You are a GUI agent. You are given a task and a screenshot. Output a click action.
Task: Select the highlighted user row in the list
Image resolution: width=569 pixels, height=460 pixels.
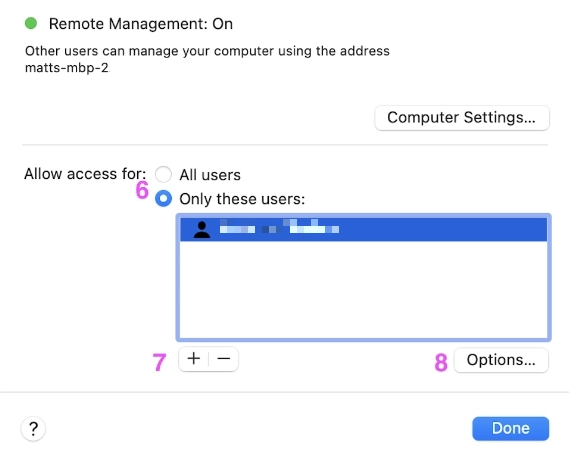pos(364,229)
